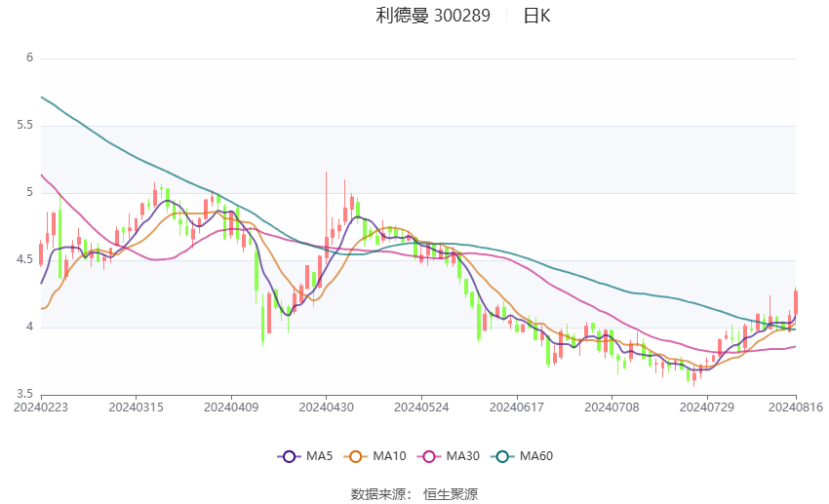Click the 20240816 x-axis date label

[x=795, y=407]
